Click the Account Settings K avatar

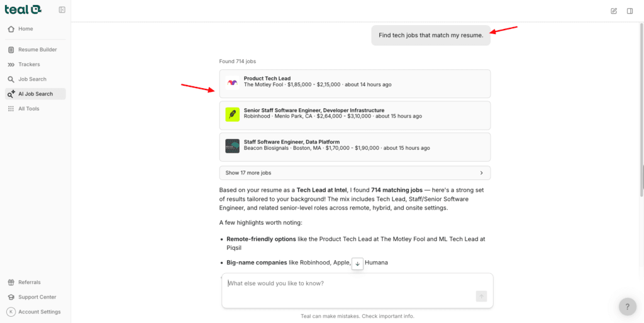click(x=11, y=312)
